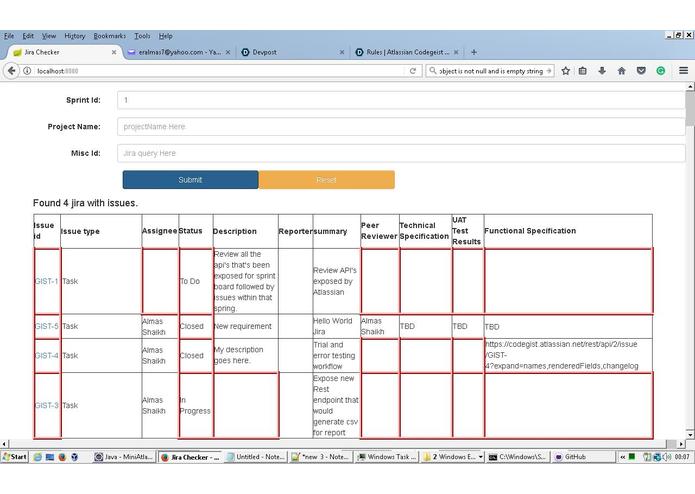Click the localhost address bar
The width and height of the screenshot is (695, 494).
[217, 71]
